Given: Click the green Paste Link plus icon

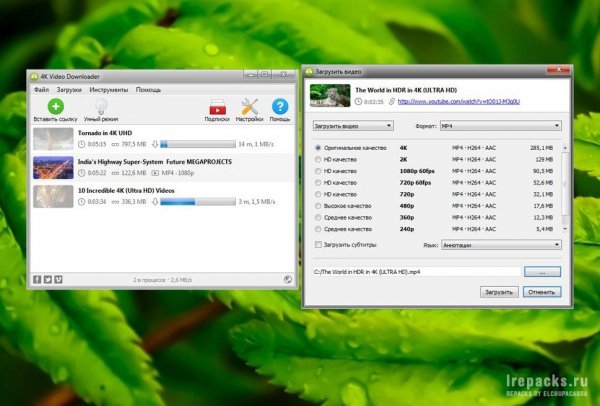Looking at the screenshot, I should pos(55,106).
